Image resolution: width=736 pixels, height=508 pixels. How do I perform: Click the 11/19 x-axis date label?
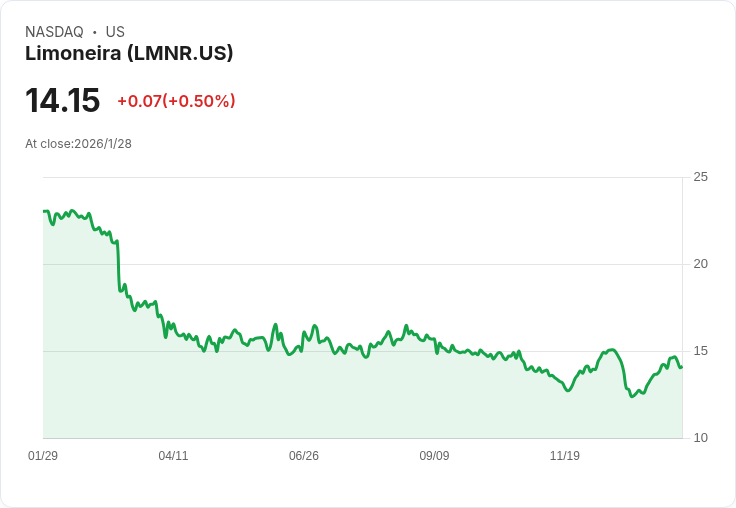point(565,455)
